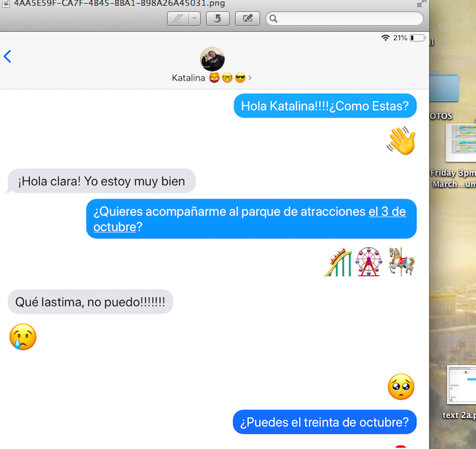Viewport: 476px width, 449px height.
Task: Click the 'Friday 3pm' desktop file label
Action: tap(453, 178)
